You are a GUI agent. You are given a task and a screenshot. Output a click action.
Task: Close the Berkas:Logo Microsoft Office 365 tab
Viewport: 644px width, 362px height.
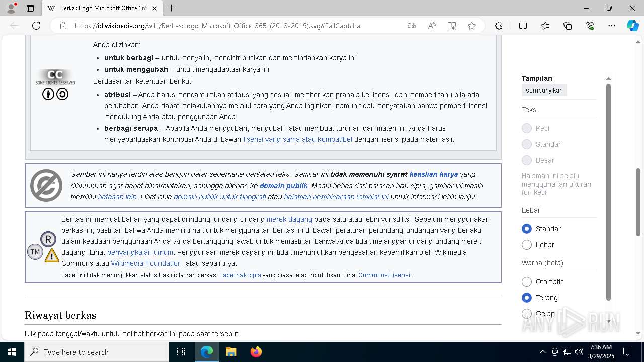coord(155,8)
